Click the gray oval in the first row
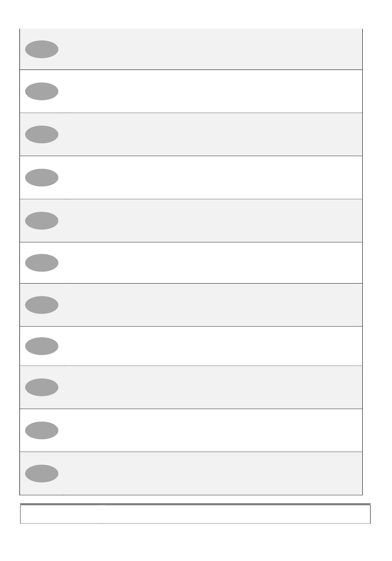 coord(42,49)
